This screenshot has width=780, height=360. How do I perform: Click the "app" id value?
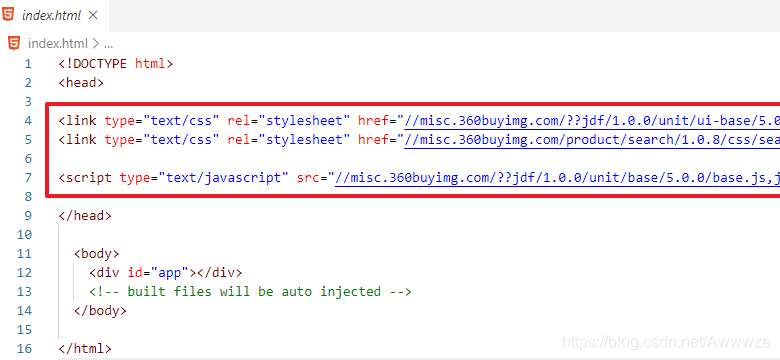170,273
